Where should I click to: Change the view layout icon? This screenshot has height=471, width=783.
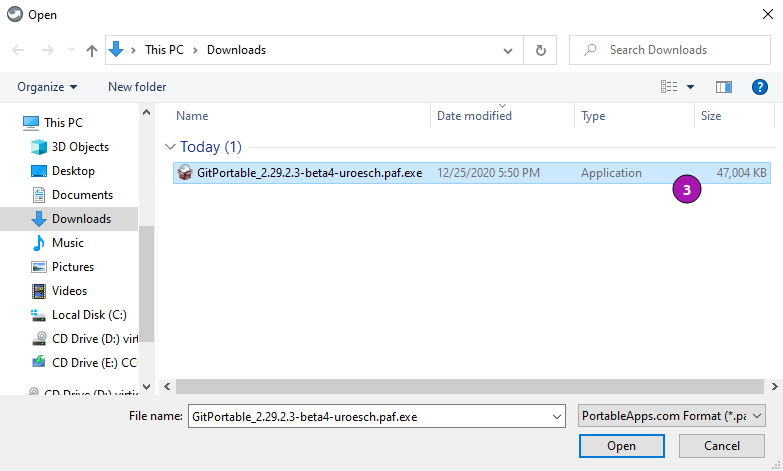[x=669, y=87]
